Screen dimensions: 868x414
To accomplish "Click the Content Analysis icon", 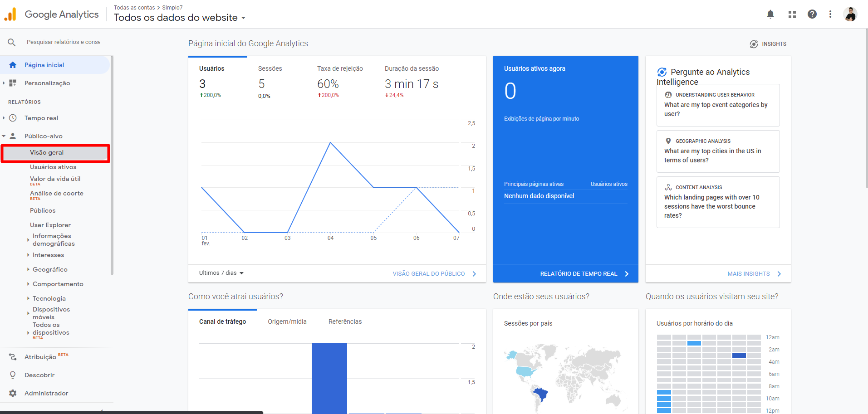I will [668, 187].
